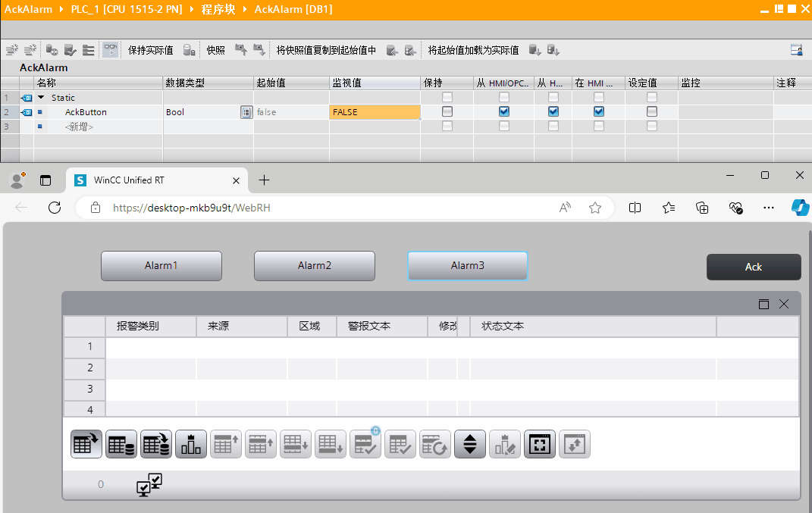812x513 pixels.
Task: Click the expand all rows icon in TIA toolbar
Action: point(89,50)
